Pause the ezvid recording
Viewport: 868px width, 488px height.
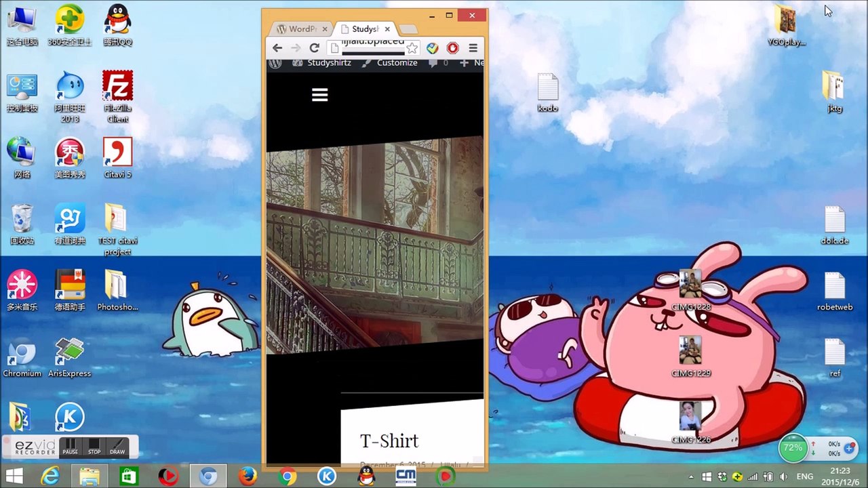click(x=71, y=447)
